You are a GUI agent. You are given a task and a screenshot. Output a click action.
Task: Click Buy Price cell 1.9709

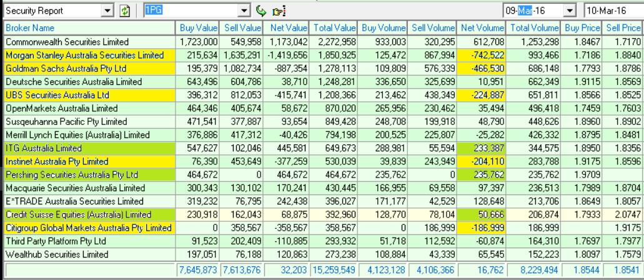click(582, 175)
